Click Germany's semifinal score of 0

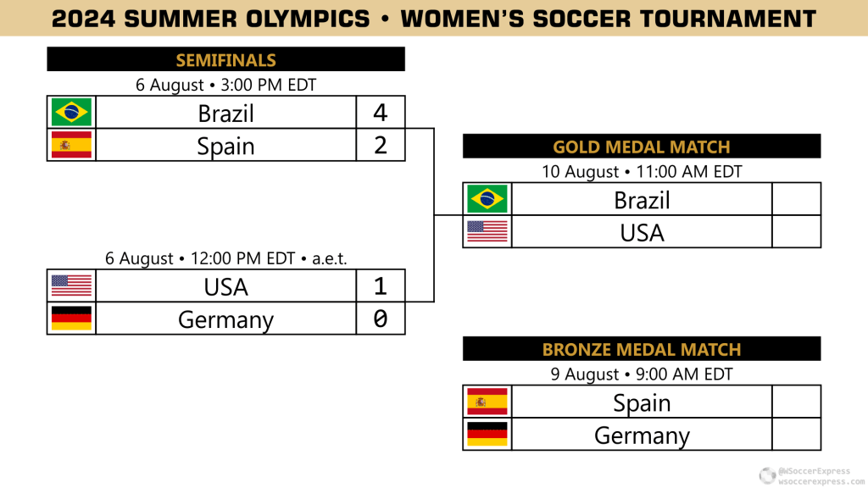[x=381, y=319]
